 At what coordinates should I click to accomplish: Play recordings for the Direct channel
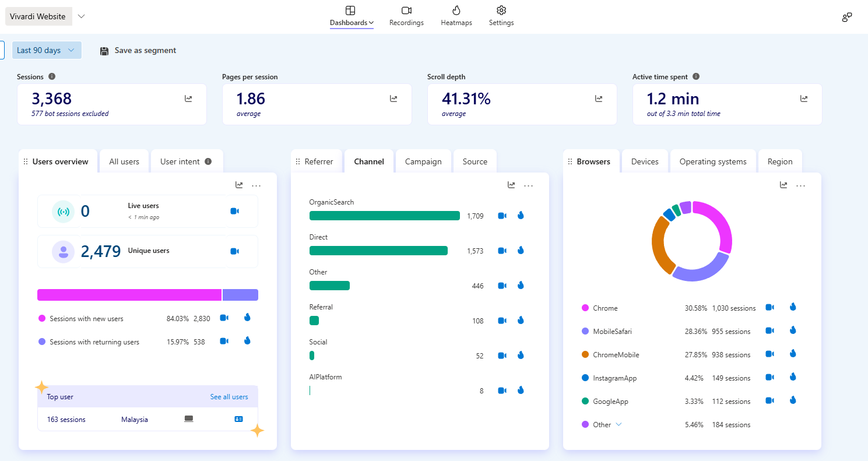502,250
